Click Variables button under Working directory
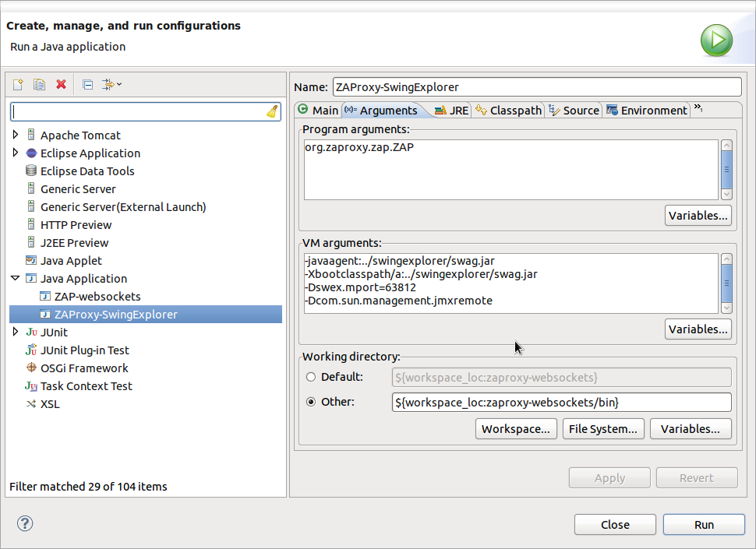The image size is (756, 549). click(x=691, y=428)
